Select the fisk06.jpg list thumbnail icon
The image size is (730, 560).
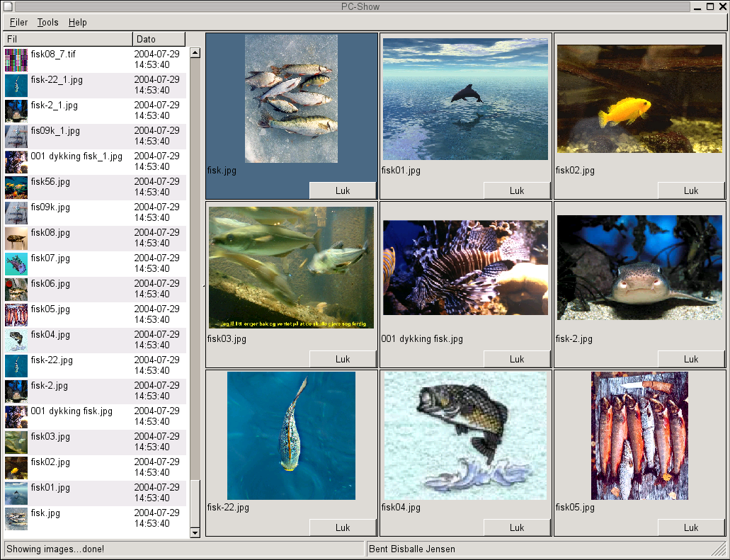[16, 290]
